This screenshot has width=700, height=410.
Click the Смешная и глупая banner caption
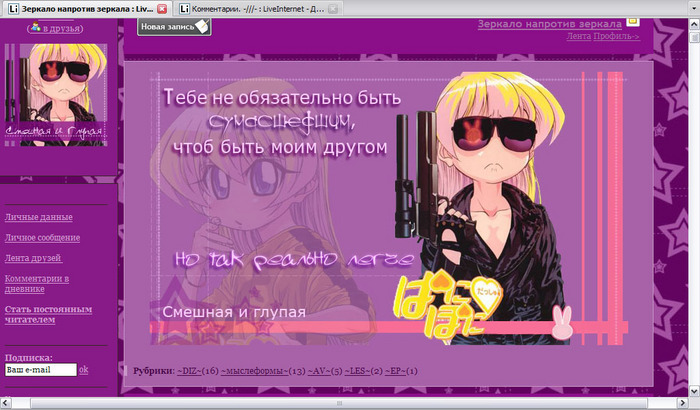(234, 312)
